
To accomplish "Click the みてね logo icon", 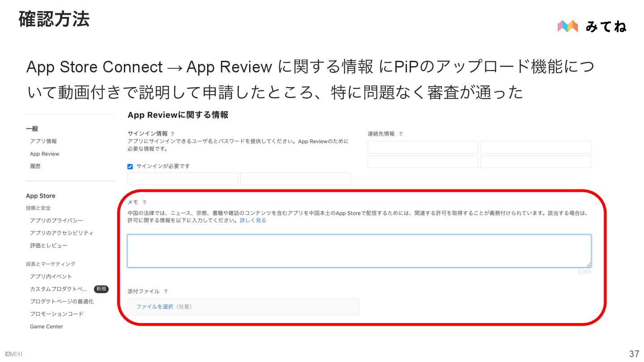I will (x=568, y=26).
